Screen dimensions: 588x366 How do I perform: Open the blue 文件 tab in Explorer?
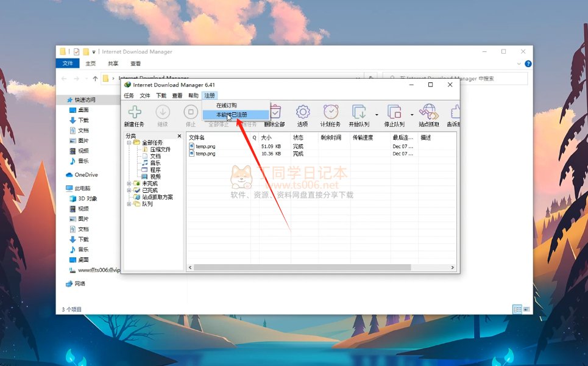point(68,63)
